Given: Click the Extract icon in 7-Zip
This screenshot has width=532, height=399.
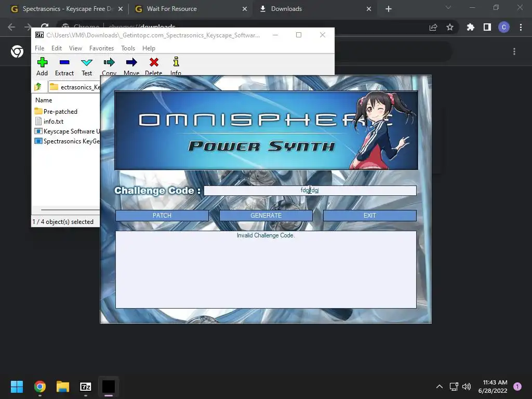Looking at the screenshot, I should pyautogui.click(x=64, y=66).
